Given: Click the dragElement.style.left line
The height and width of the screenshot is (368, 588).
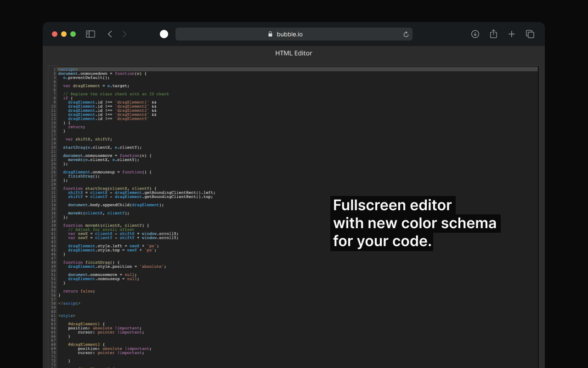Looking at the screenshot, I should (113, 246).
